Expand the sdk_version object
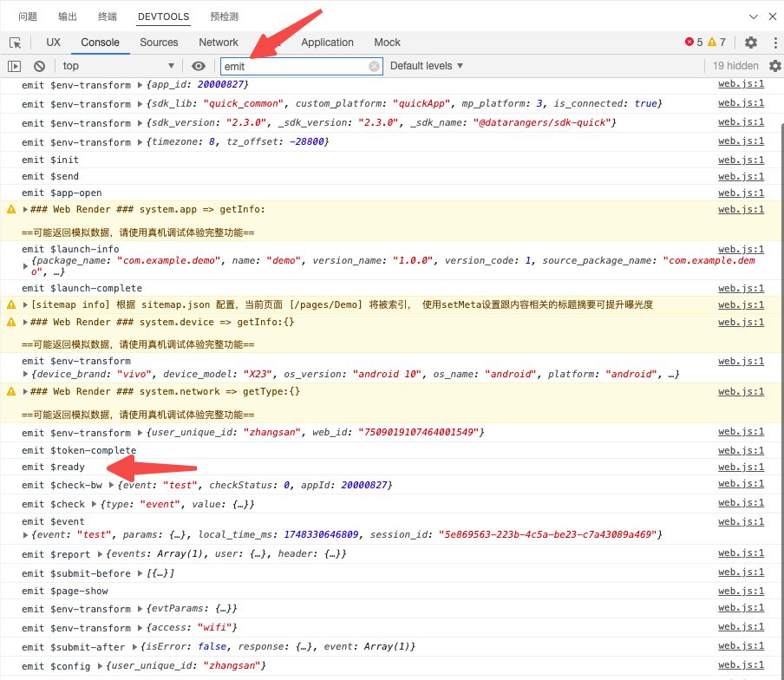 point(140,123)
